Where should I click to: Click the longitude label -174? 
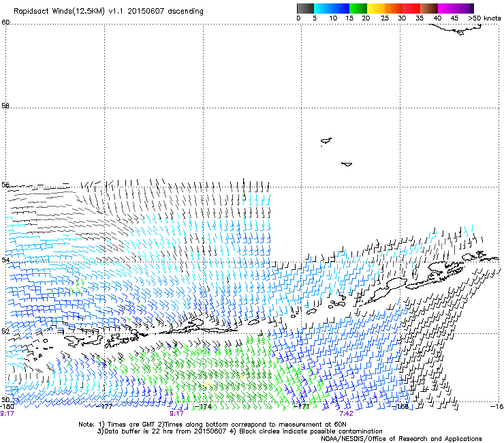click(x=203, y=407)
